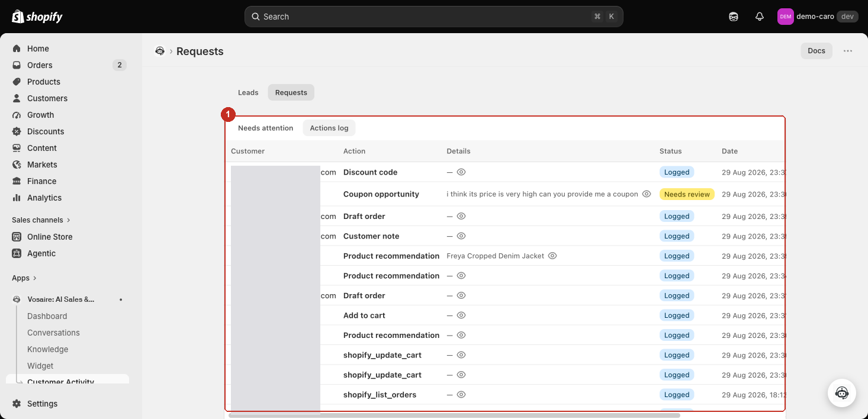Viewport: 868px width, 419px height.
Task: Expand Sales channels section
Action: (41, 220)
